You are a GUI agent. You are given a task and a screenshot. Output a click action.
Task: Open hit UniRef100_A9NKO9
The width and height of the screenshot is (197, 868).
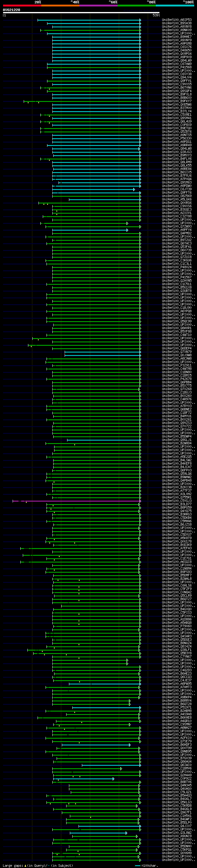pyautogui.click(x=177, y=30)
